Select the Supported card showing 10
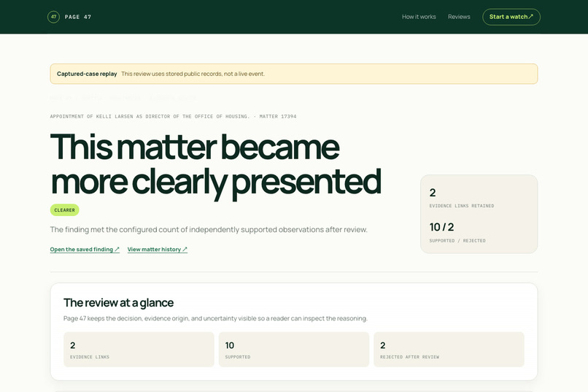 (x=294, y=349)
